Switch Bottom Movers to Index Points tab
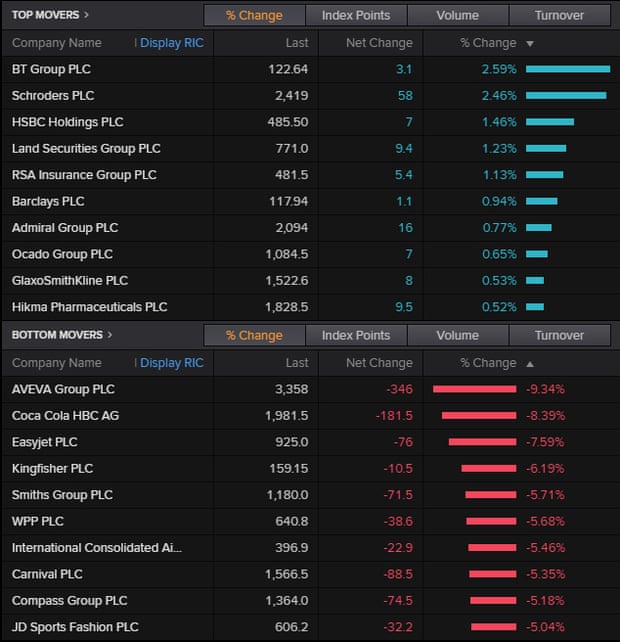Viewport: 620px width, 642px height. pos(356,335)
